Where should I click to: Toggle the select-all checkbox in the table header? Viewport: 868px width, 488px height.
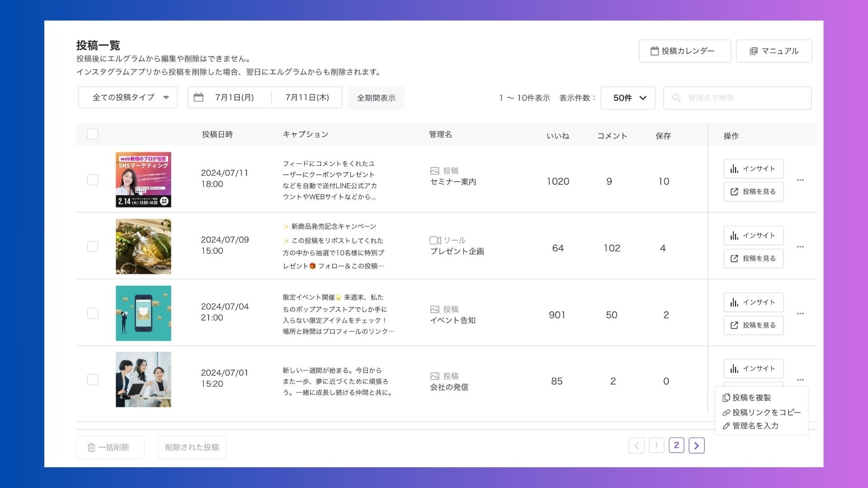coord(93,134)
